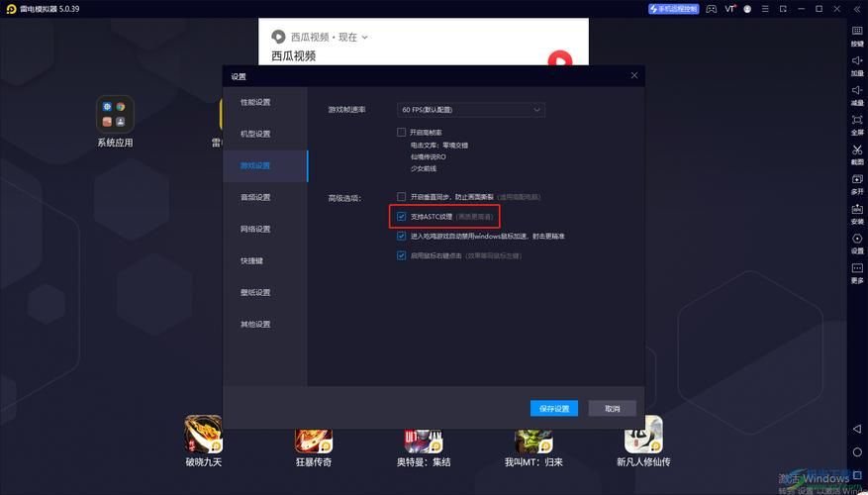Switch to the 性能设置 tab

point(265,102)
